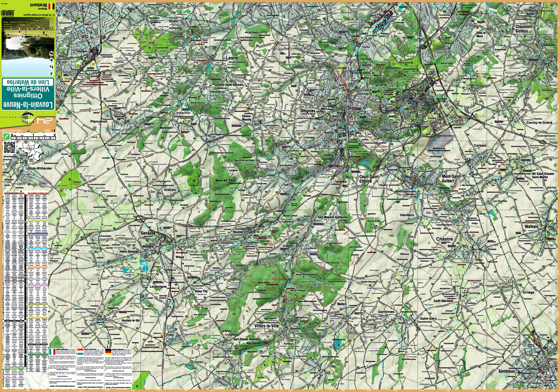Click the motorway interchange northwest of Genappe

(x=140, y=218)
